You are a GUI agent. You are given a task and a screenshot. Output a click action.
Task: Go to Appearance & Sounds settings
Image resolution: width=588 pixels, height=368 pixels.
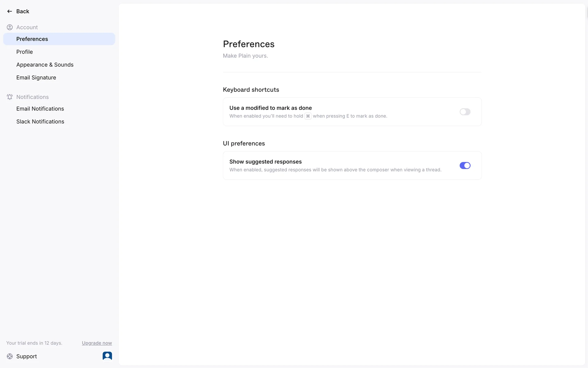coord(45,65)
